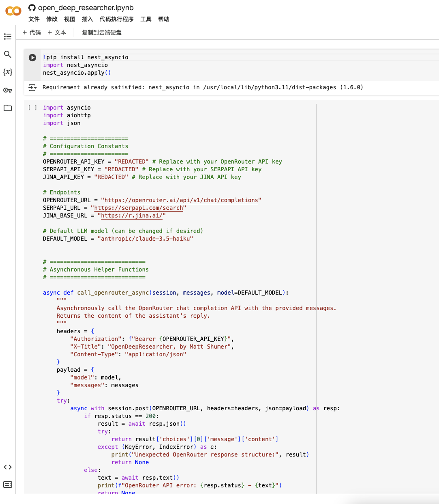The image size is (439, 504).
Task: Click the Colab logo
Action: [x=13, y=11]
